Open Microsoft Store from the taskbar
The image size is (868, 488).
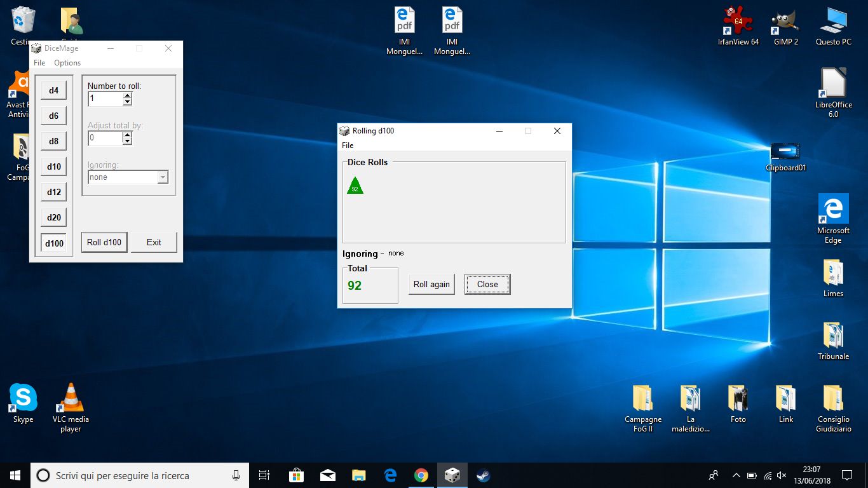[x=296, y=475]
